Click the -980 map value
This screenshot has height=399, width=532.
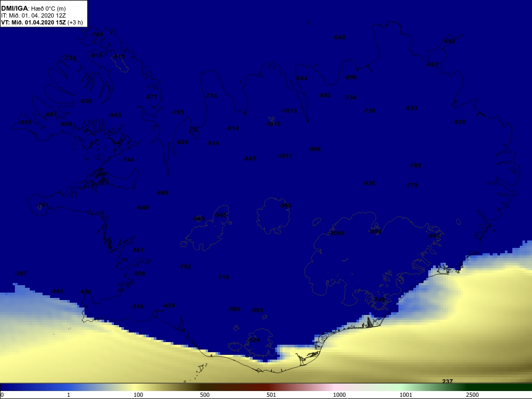point(285,205)
